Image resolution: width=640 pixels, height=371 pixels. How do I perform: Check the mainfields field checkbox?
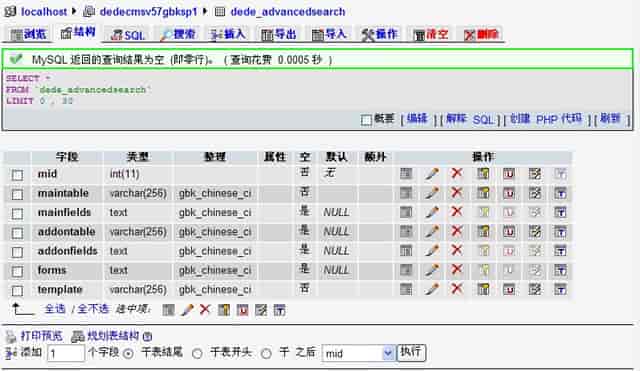17,214
